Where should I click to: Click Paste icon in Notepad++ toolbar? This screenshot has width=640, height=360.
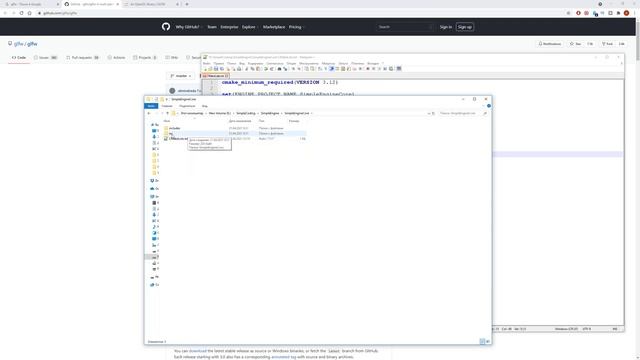point(258,69)
